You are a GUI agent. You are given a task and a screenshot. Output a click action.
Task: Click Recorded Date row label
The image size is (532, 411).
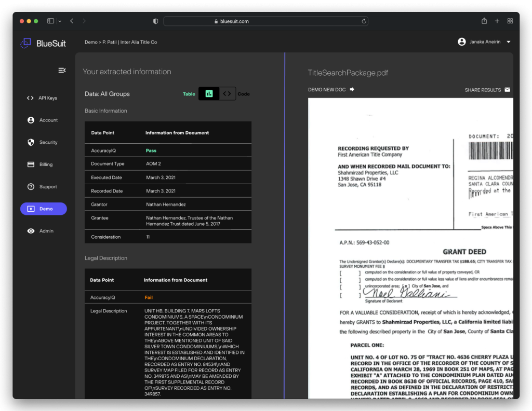click(x=107, y=191)
